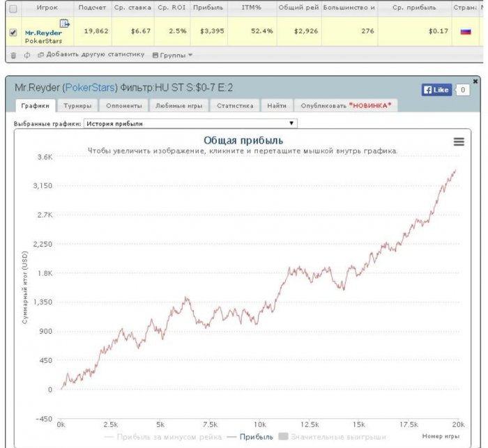Screen dimensions: 488x448
Task: Click the Facebook Like button
Action: (x=436, y=90)
